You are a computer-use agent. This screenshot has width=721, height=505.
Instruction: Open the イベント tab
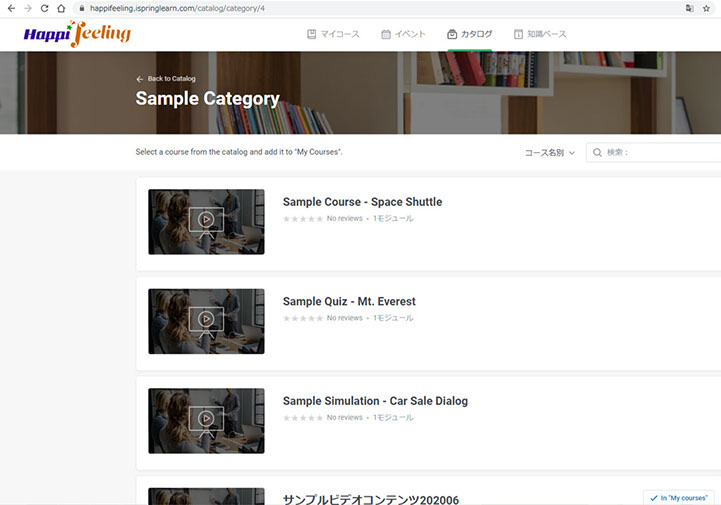(404, 34)
